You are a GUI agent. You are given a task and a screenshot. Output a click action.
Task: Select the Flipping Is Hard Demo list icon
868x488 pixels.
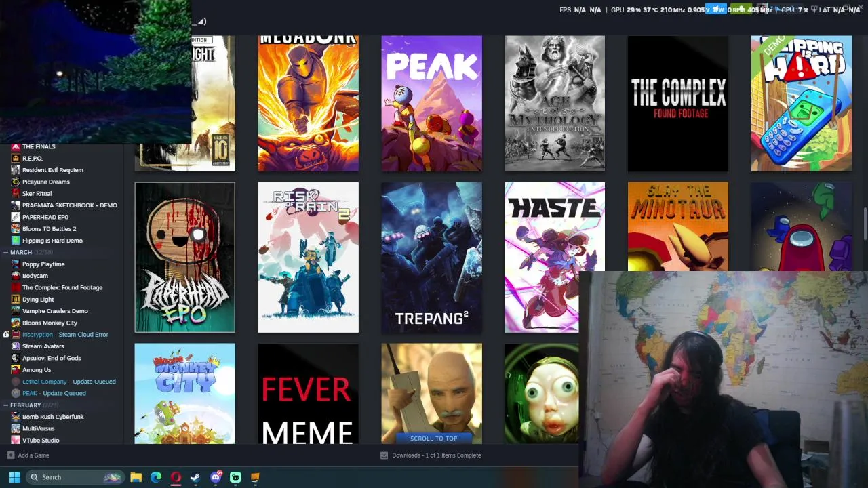pos(16,241)
